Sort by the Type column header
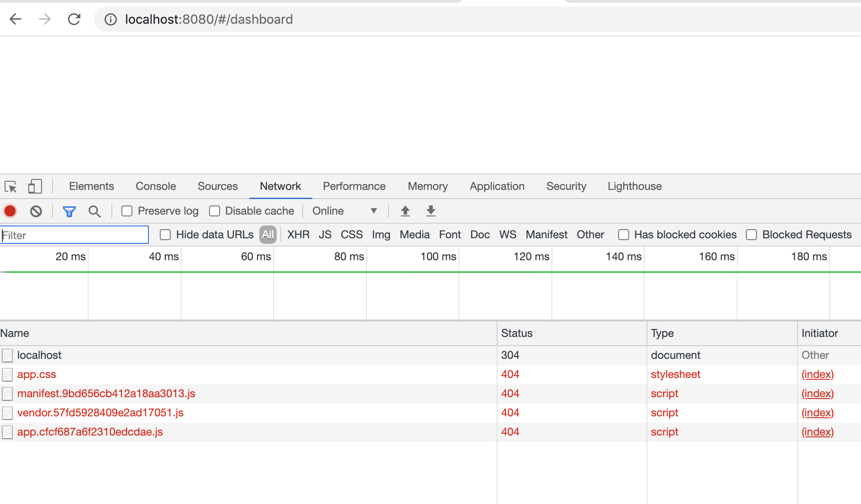Viewport: 861px width, 504px height. click(722, 333)
